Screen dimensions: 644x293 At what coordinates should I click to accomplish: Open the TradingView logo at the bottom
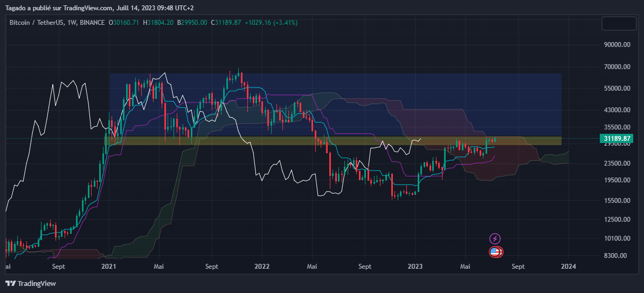[x=30, y=283]
